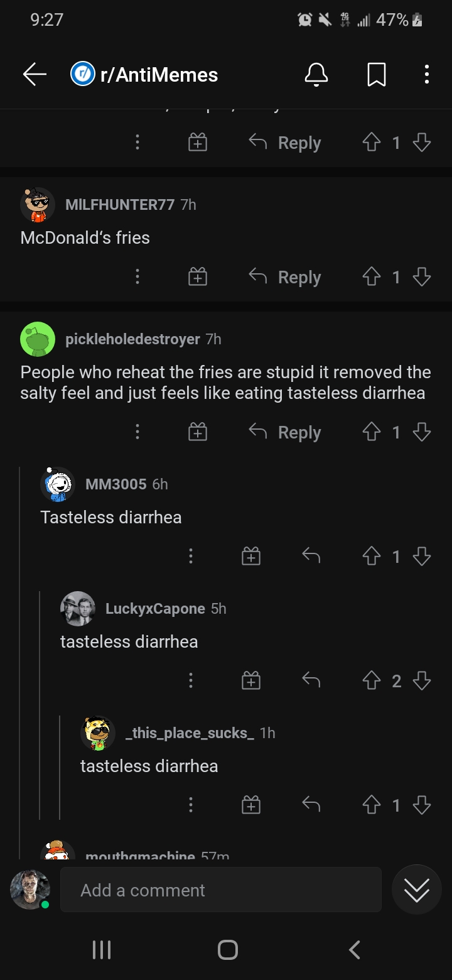This screenshot has height=980, width=452.
Task: Tap the back arrow in the header
Action: click(35, 75)
